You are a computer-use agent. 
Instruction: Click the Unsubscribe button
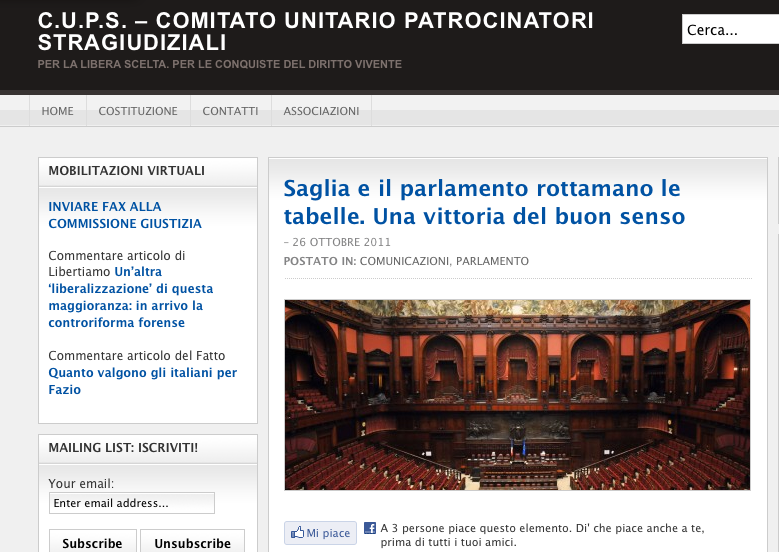pos(192,543)
